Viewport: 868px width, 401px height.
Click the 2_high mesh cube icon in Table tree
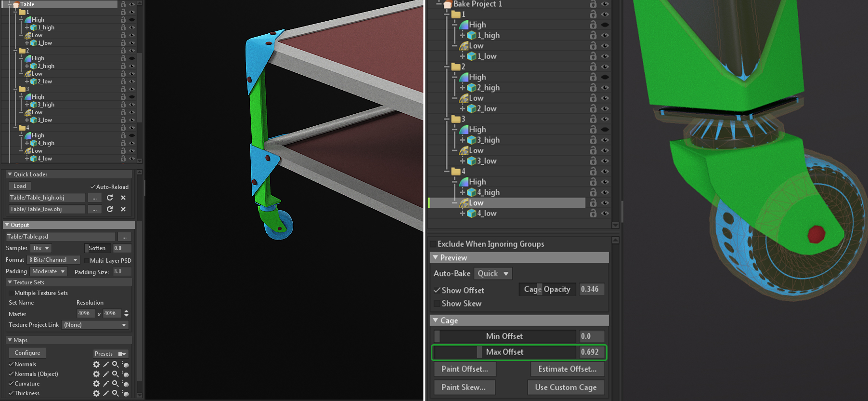[x=34, y=66]
